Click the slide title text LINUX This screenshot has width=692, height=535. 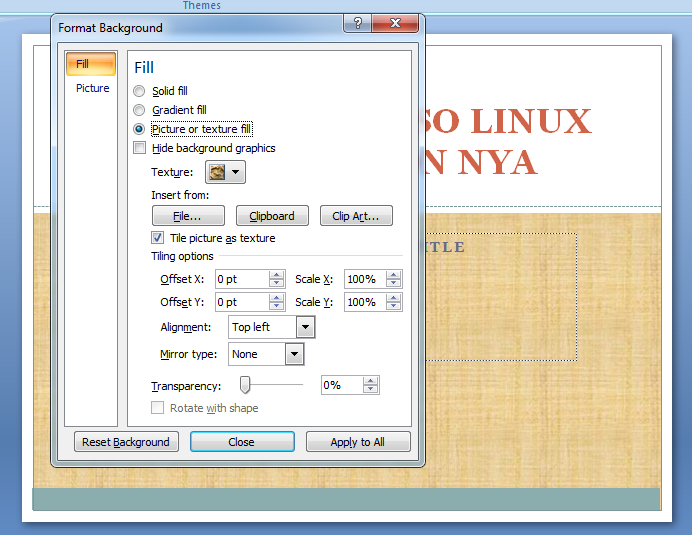[531, 121]
